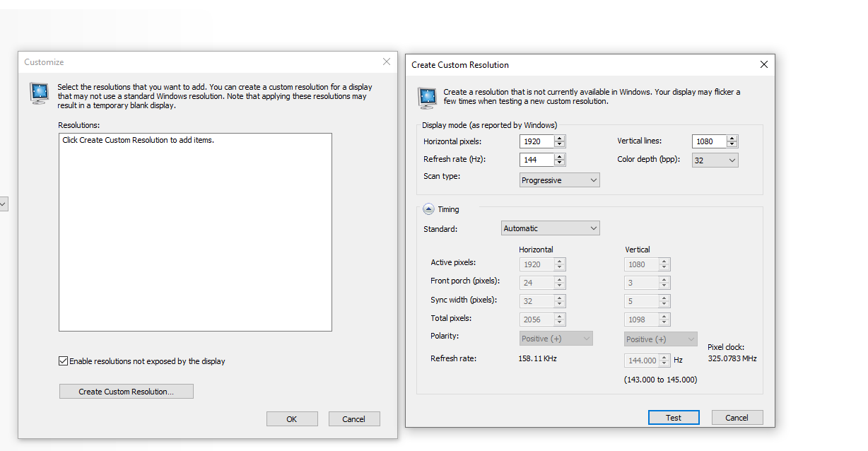Increase the 144.000 Hz refresh rate stepper

click(664, 357)
